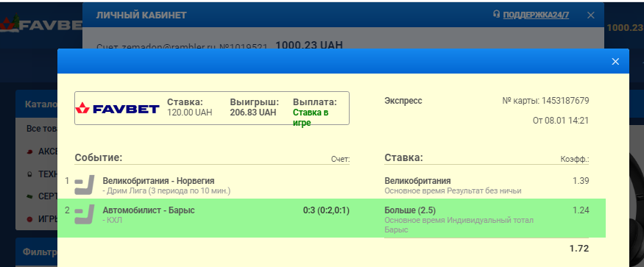This screenshot has height=267, width=644.
Task: Click the Дрим Лига league subtitle
Action: click(166, 191)
